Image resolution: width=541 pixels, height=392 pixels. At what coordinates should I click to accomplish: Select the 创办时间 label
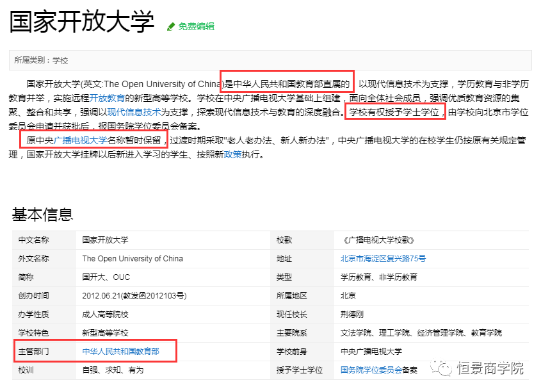click(x=34, y=296)
